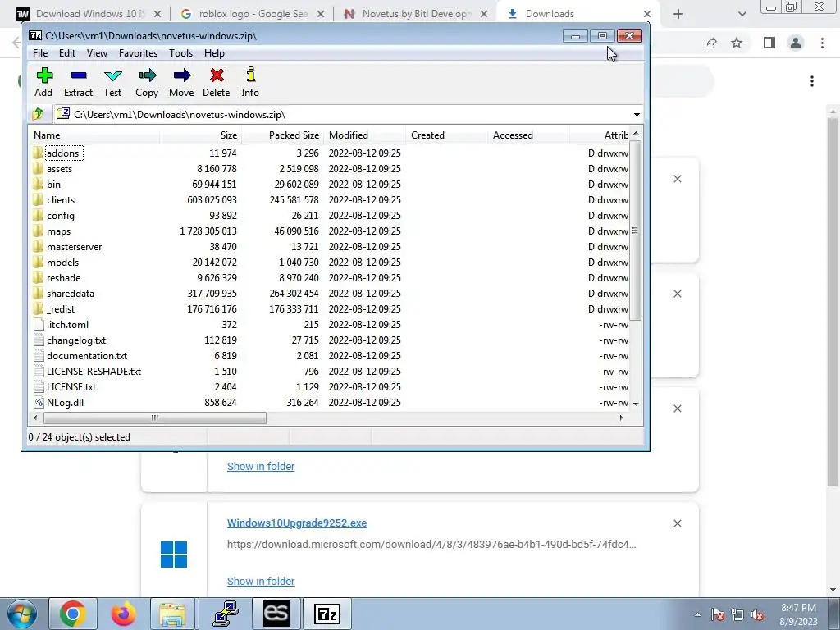The image size is (840, 630).
Task: Open Firefox from the taskbar
Action: click(123, 614)
